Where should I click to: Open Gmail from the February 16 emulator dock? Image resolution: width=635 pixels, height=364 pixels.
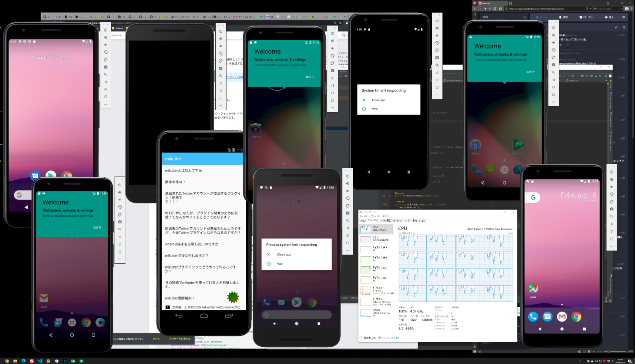point(562,317)
